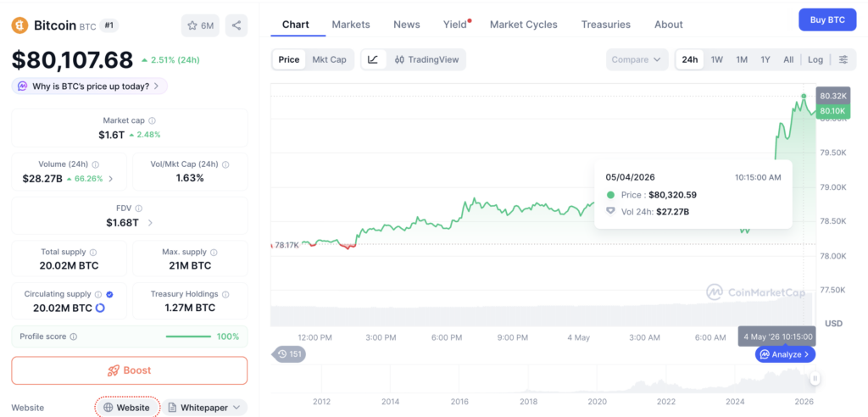This screenshot has width=868, height=417.
Task: Select the All time range
Action: click(788, 60)
